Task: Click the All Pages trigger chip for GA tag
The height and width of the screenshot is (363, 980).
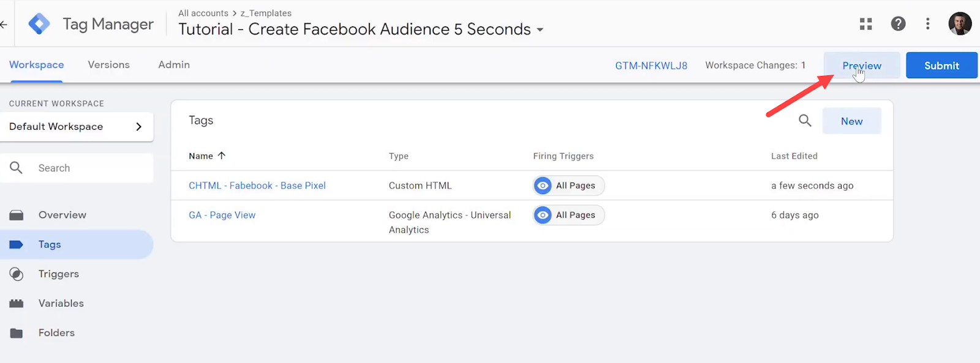Action: [x=569, y=215]
